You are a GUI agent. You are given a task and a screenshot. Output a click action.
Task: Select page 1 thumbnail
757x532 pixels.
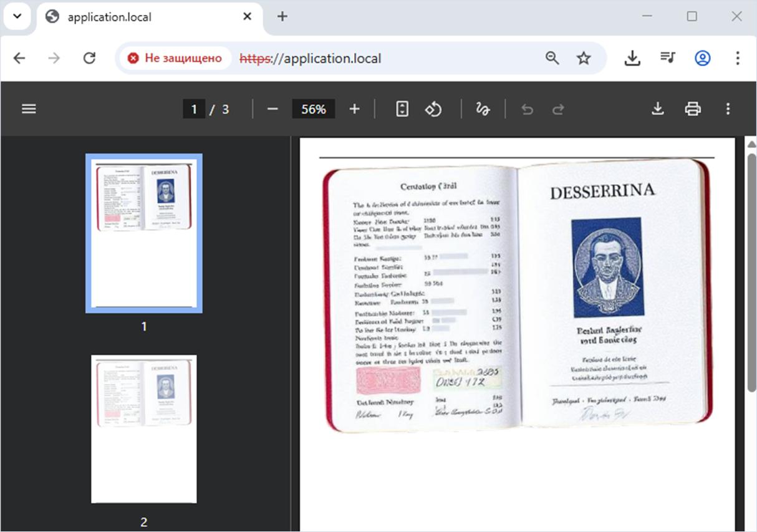(x=143, y=233)
